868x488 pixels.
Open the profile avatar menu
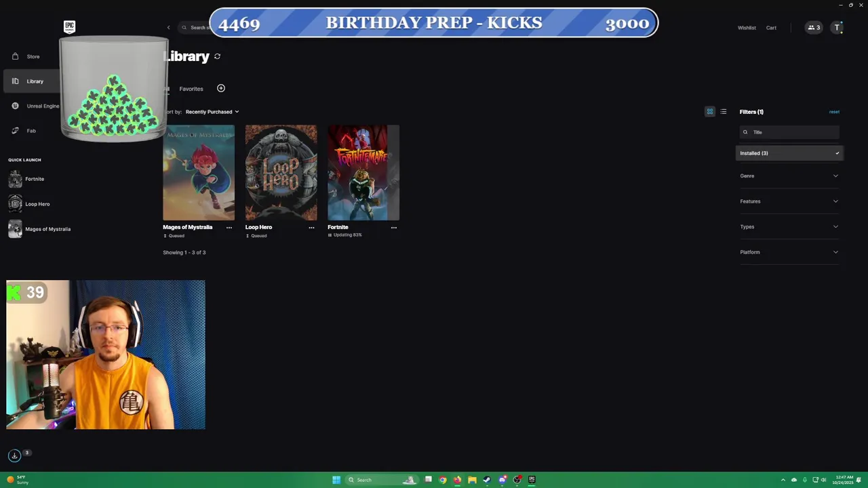838,28
